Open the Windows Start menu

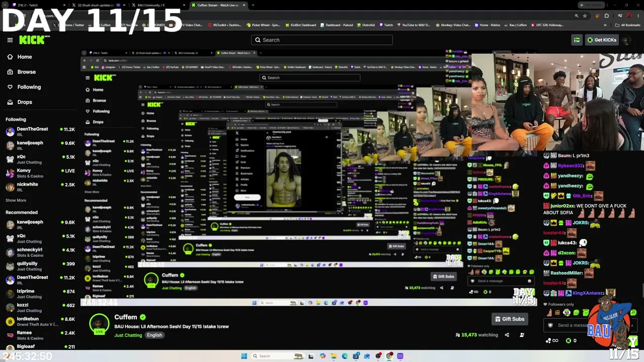[244, 356]
